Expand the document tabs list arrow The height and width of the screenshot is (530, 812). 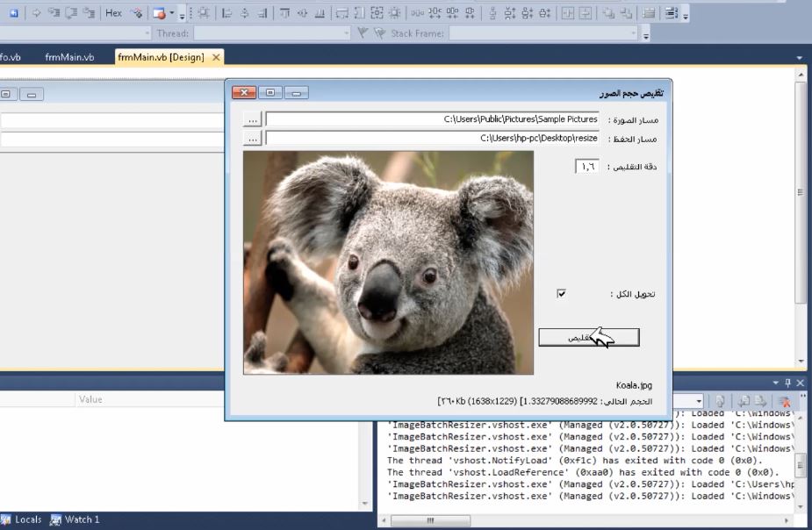799,58
